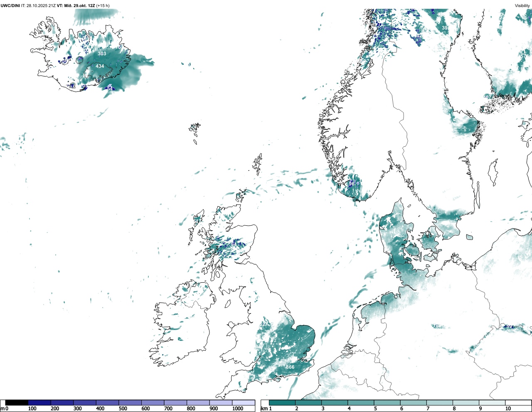This screenshot has height=412, width=532.
Task: Select the 4–5 km legend swatch
Action: tap(361, 402)
